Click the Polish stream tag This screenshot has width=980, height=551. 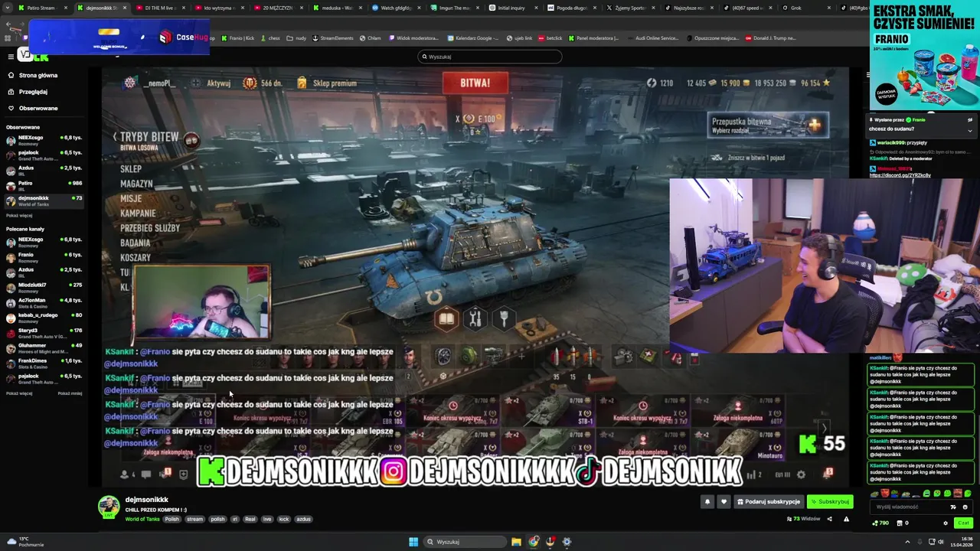click(172, 519)
